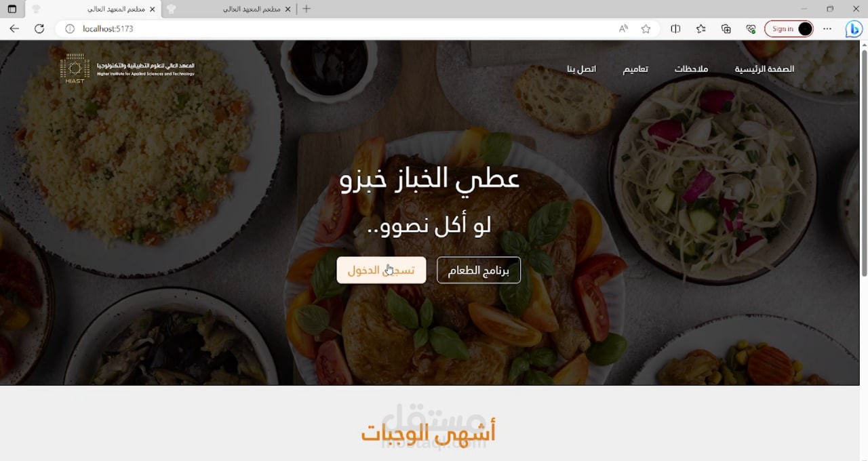Click the برنامج الطعام button
The height and width of the screenshot is (461, 868).
point(479,270)
